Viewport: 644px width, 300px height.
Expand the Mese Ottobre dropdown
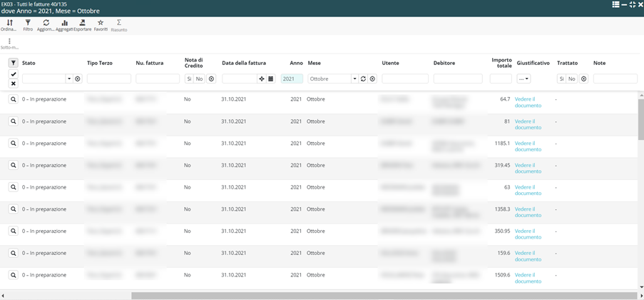(x=354, y=79)
